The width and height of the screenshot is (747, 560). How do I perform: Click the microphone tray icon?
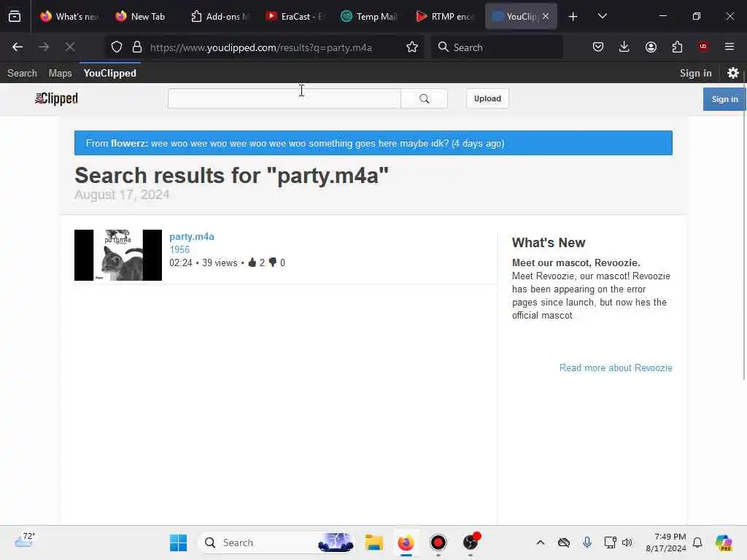[587, 542]
